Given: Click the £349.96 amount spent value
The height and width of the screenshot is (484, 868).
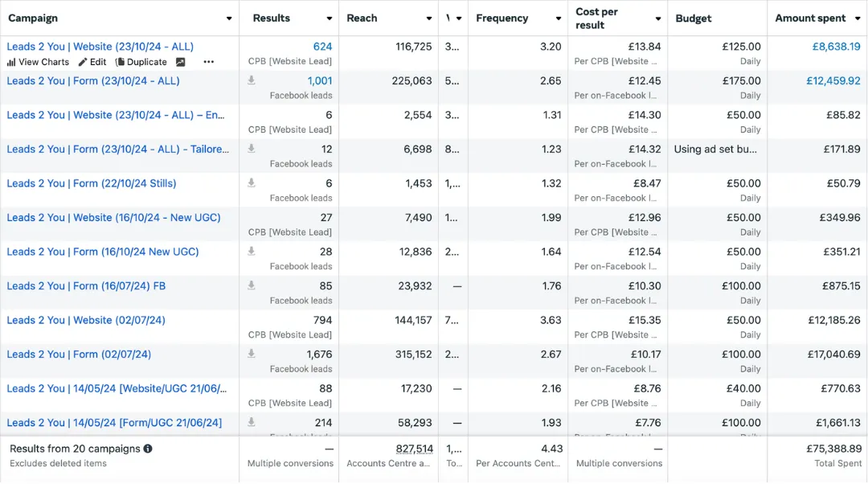Looking at the screenshot, I should 841,218.
